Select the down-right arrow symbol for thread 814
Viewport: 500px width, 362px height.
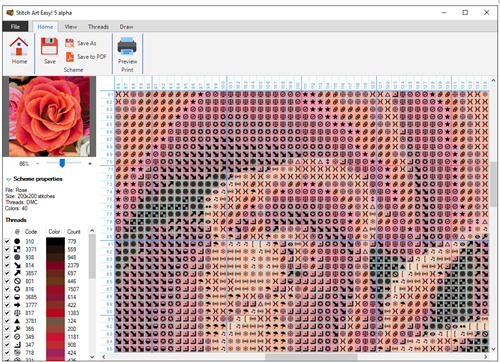(17, 265)
